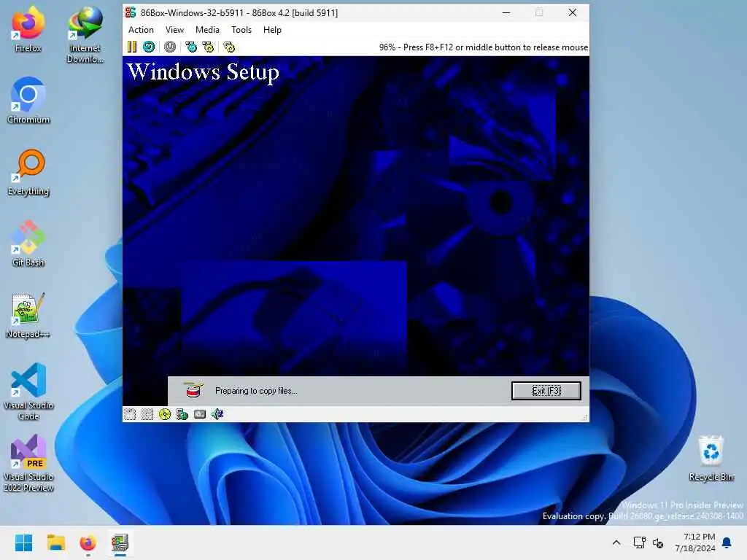The image size is (747, 560).
Task: Select the Notepad++ desktop shortcut
Action: click(x=28, y=315)
